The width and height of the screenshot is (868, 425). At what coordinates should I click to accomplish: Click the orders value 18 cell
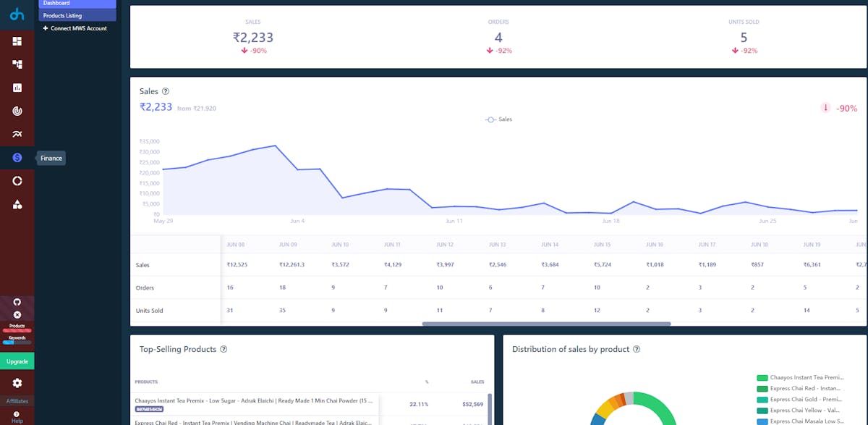point(283,287)
